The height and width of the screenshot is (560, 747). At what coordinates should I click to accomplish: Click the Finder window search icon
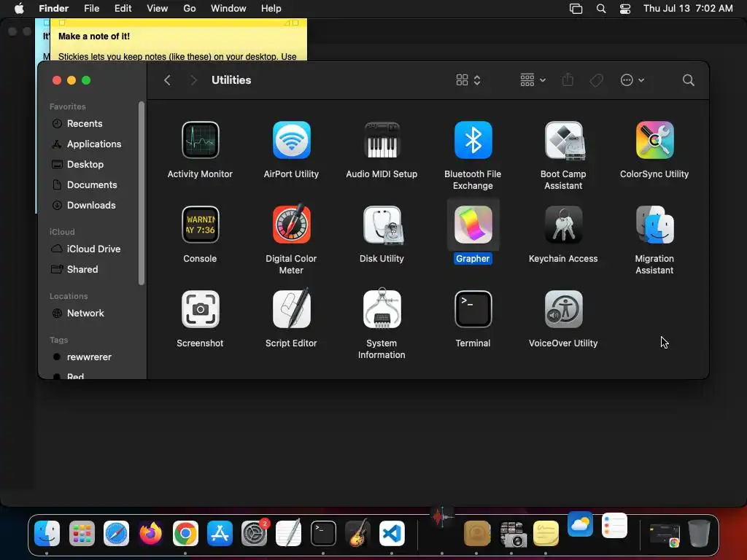pyautogui.click(x=688, y=80)
